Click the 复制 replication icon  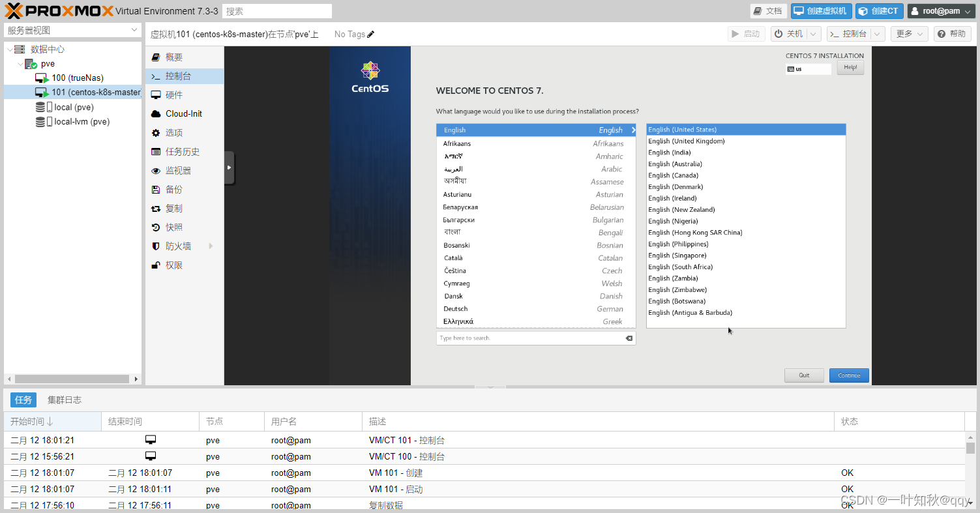pyautogui.click(x=156, y=209)
